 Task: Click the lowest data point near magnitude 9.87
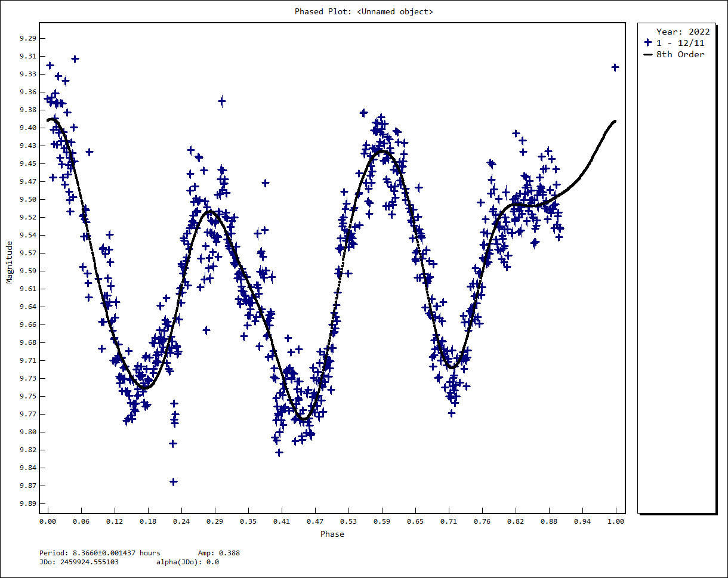point(174,481)
